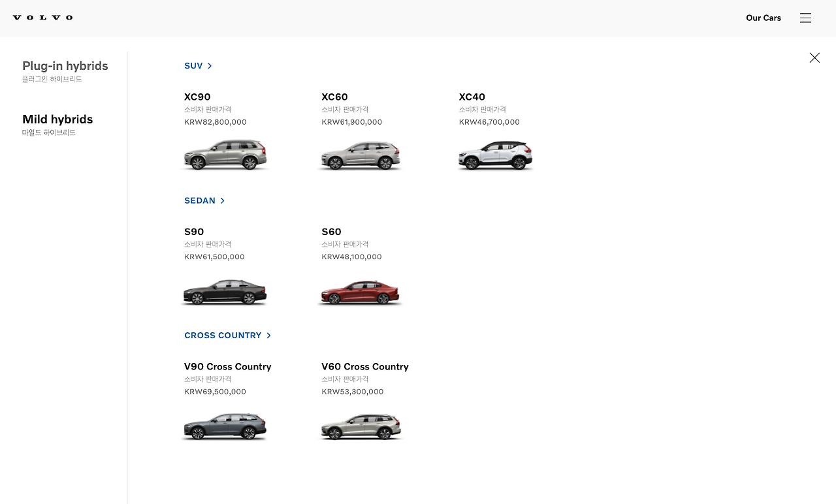Select the V60 Cross Country model name
836x504 pixels.
[x=365, y=367]
